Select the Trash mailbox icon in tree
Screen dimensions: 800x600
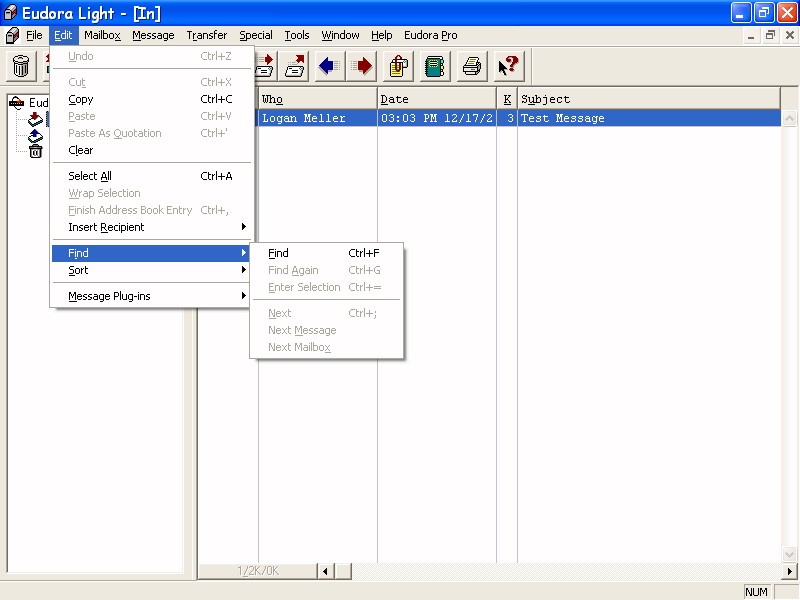(x=35, y=152)
